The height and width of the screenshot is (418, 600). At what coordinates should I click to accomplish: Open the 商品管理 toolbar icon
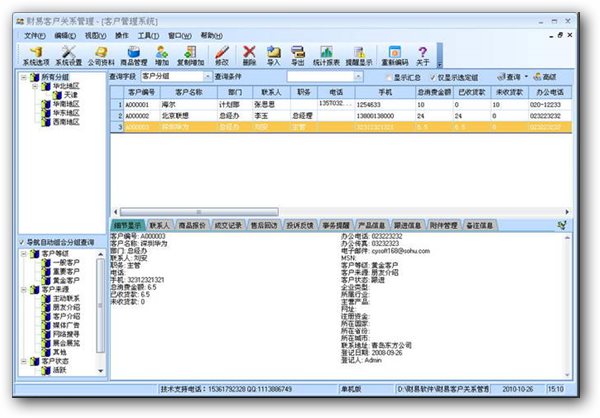coord(134,56)
